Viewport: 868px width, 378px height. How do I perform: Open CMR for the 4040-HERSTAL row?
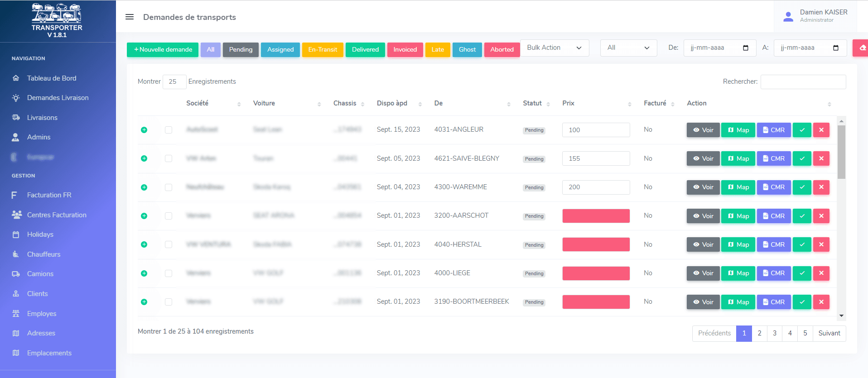click(x=773, y=244)
